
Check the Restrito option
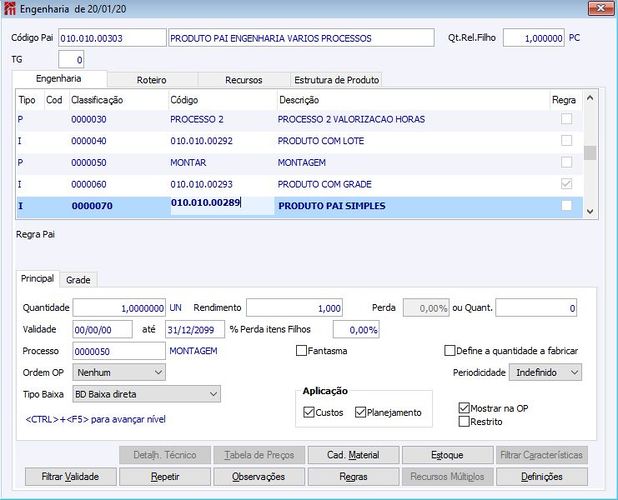[463, 421]
